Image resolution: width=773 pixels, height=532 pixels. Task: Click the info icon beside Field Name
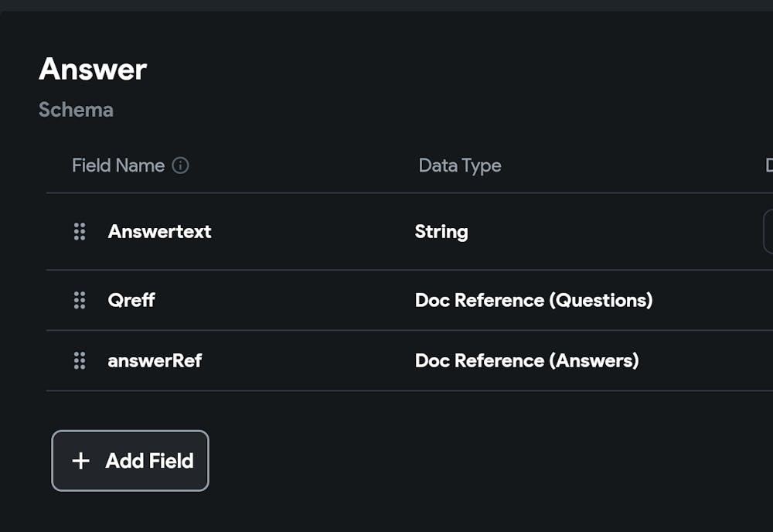(181, 165)
